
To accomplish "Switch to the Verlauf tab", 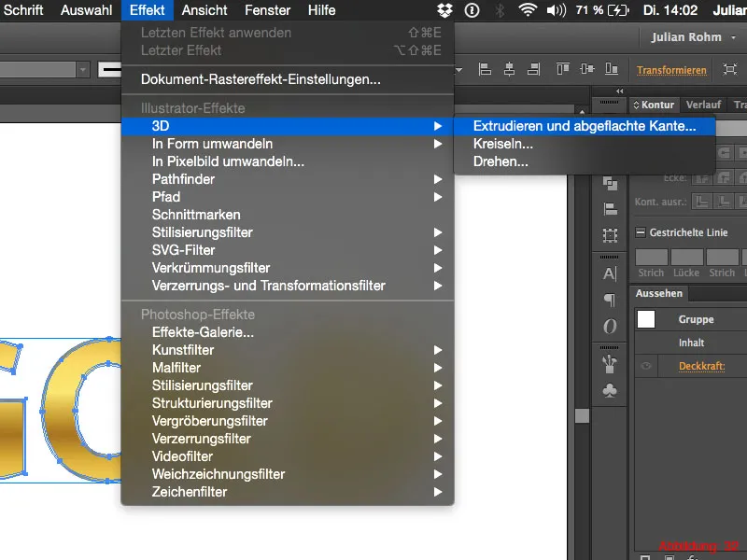I will (x=703, y=105).
